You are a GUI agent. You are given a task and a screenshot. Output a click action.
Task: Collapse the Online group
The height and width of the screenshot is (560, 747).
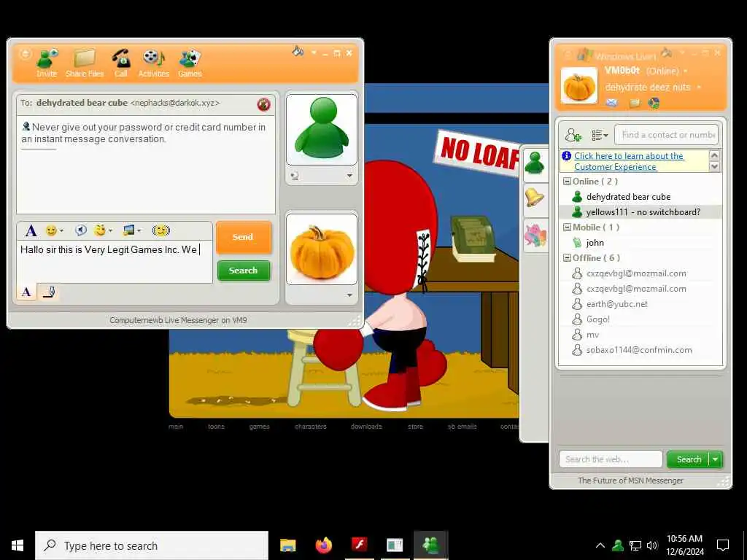[x=567, y=182]
